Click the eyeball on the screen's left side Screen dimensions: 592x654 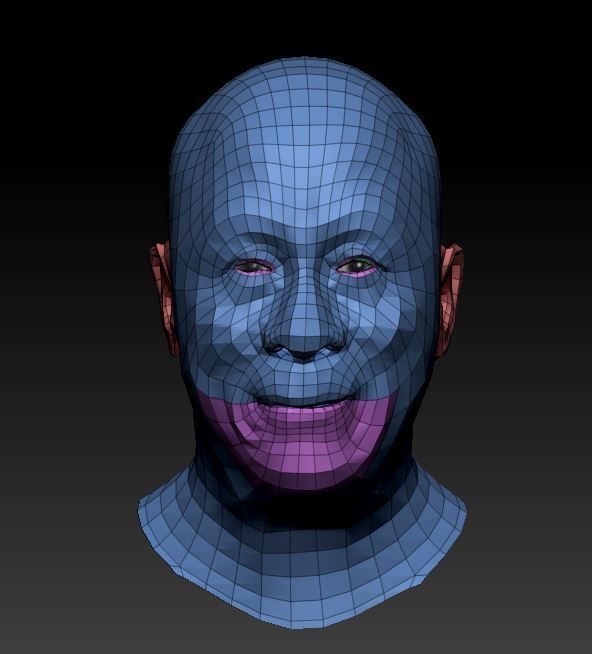pos(254,266)
